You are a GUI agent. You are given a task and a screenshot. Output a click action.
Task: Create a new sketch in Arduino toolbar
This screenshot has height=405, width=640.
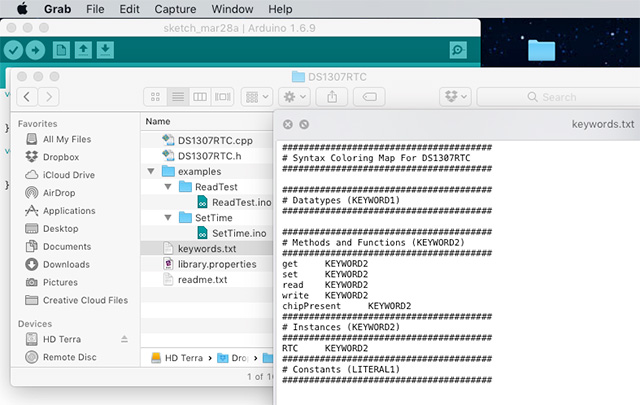pos(61,50)
